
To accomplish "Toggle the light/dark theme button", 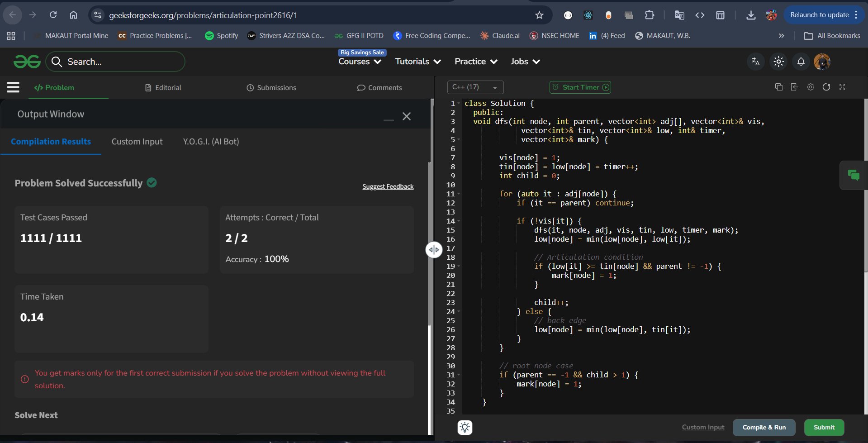I will (778, 62).
